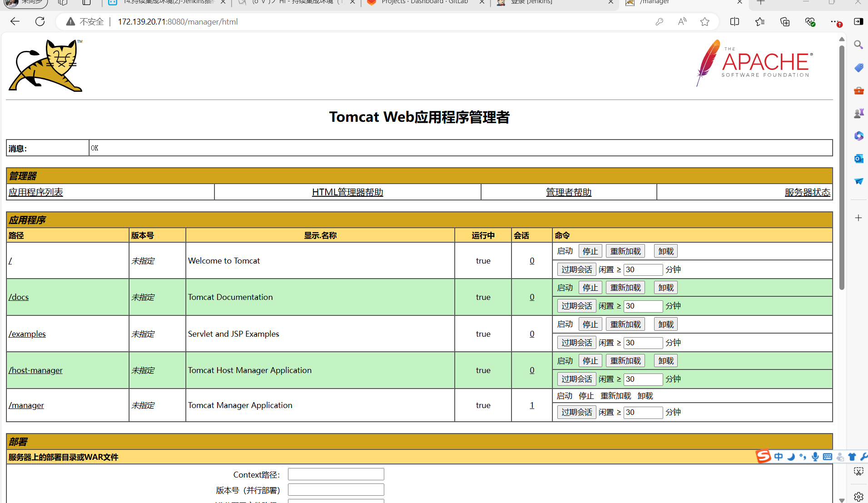Open the Outlook sidebar icon
This screenshot has width=868, height=503.
click(858, 159)
